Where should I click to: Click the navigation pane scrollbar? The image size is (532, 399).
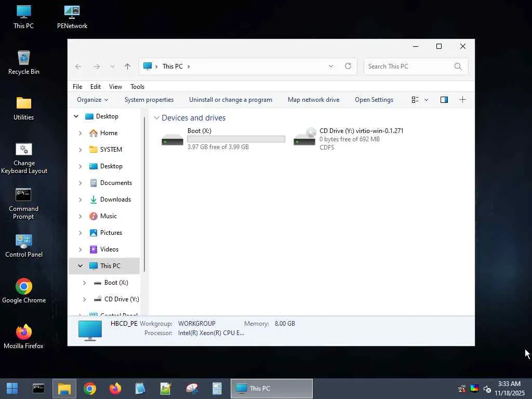click(x=144, y=193)
